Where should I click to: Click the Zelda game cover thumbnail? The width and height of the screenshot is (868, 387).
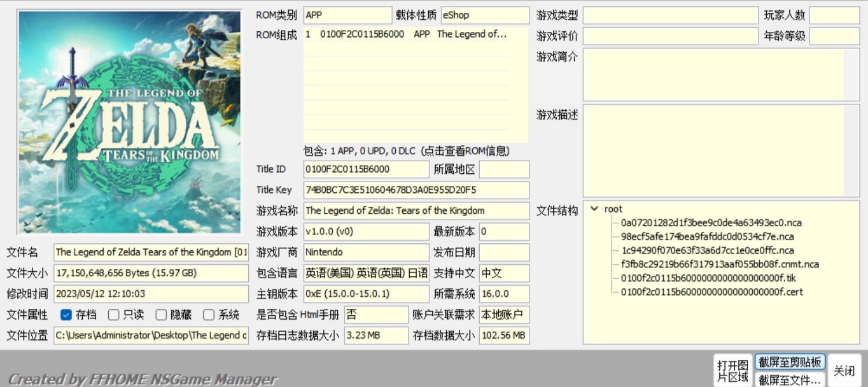(x=130, y=122)
